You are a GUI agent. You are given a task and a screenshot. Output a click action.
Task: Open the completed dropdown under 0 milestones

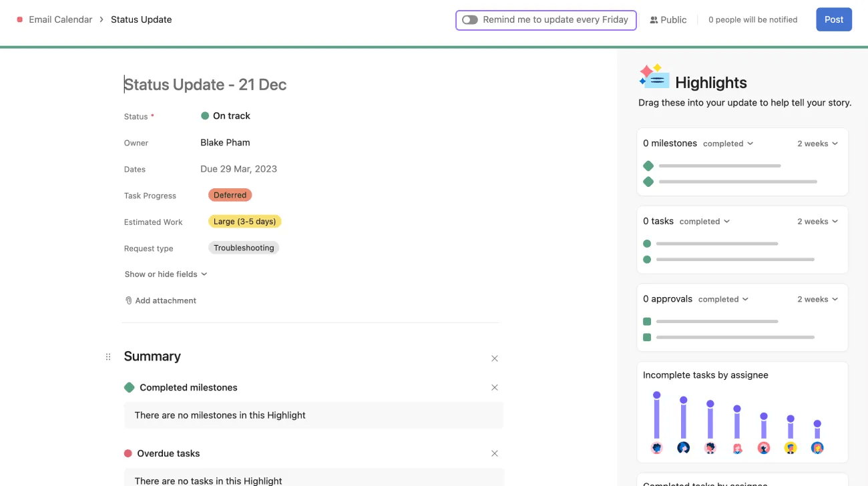[x=728, y=143]
